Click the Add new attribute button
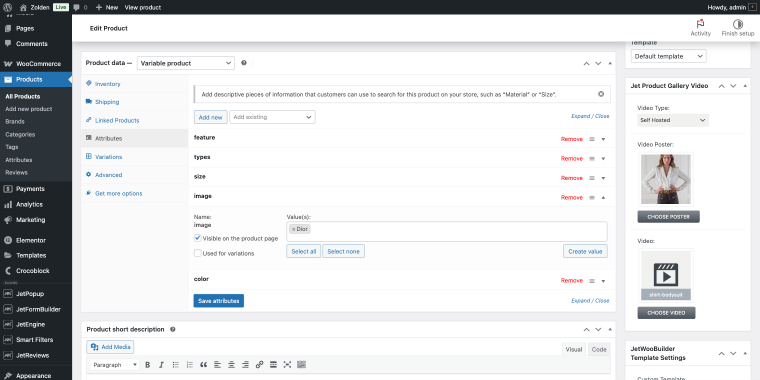760x380 pixels. (x=210, y=117)
